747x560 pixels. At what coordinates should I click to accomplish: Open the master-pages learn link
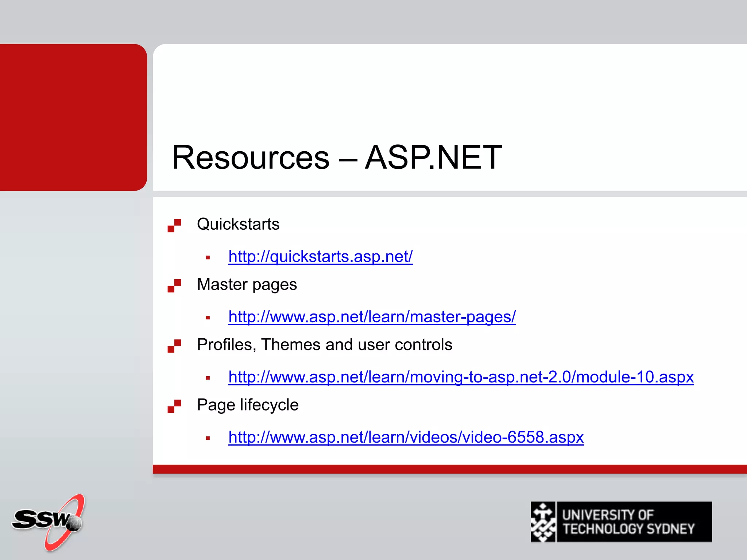[372, 316]
